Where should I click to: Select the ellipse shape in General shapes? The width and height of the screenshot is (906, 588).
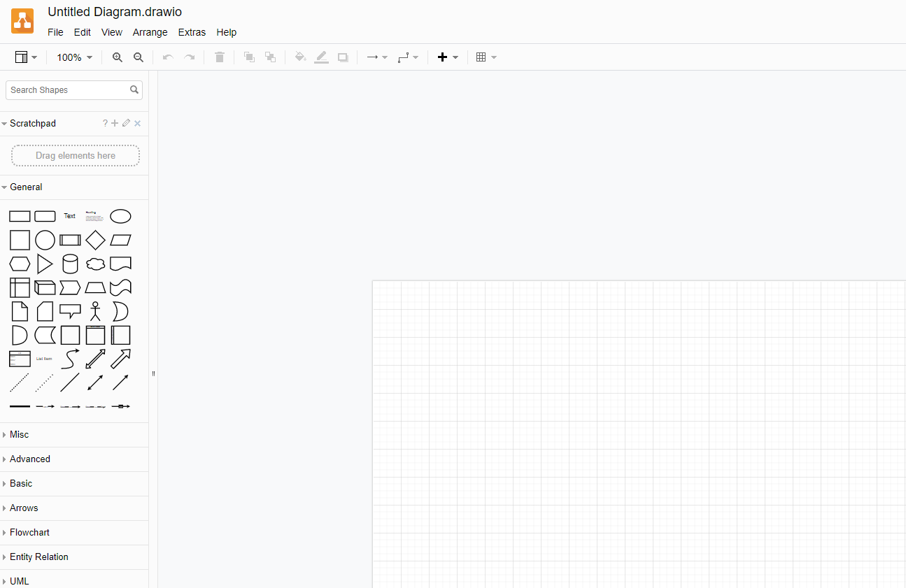[x=120, y=216]
